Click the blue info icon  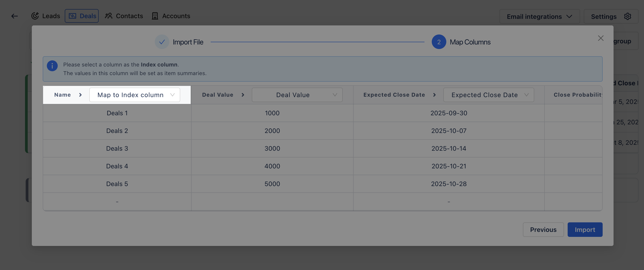coord(52,66)
